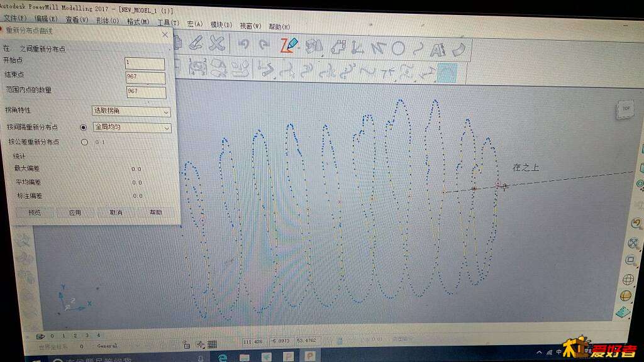Open the workplane axes tool icon
Screen dimensions: 644x362
pos(357,48)
